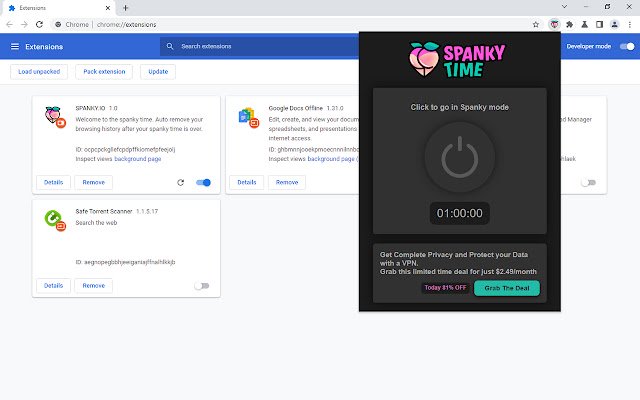
Task: Open Details for Safe Torrent Scanner
Action: pyautogui.click(x=53, y=286)
